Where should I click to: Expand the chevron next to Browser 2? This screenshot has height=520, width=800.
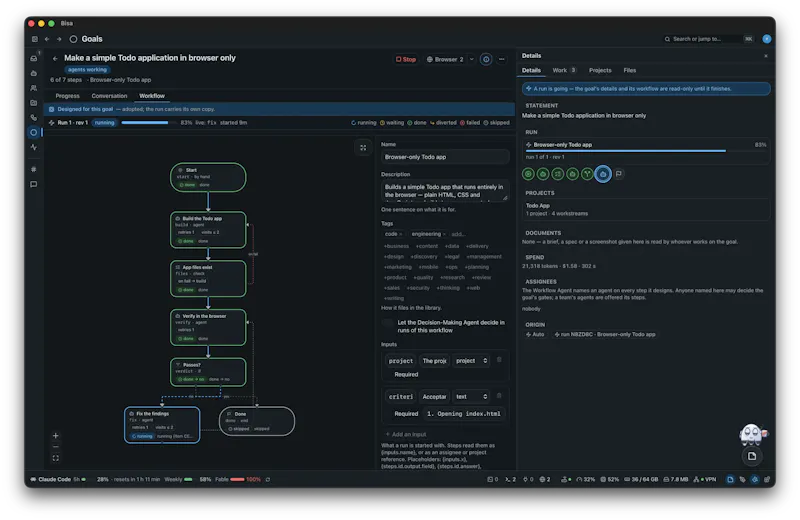click(x=471, y=59)
